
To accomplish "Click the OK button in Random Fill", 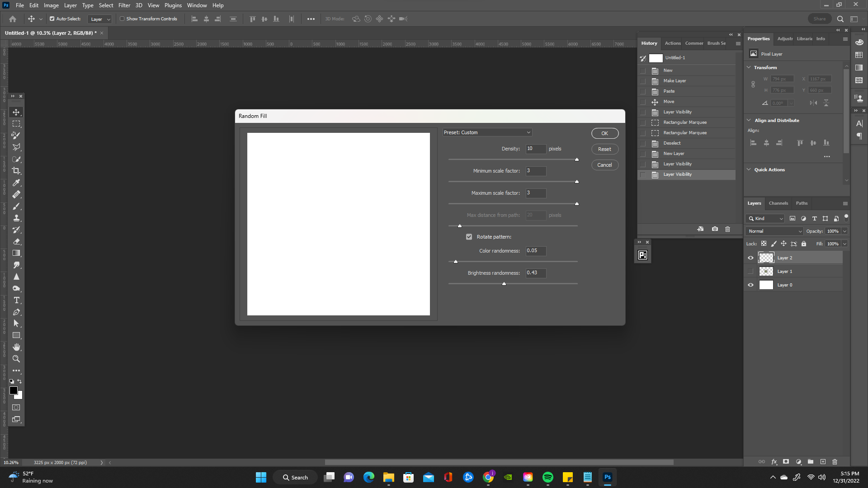I will pyautogui.click(x=604, y=133).
